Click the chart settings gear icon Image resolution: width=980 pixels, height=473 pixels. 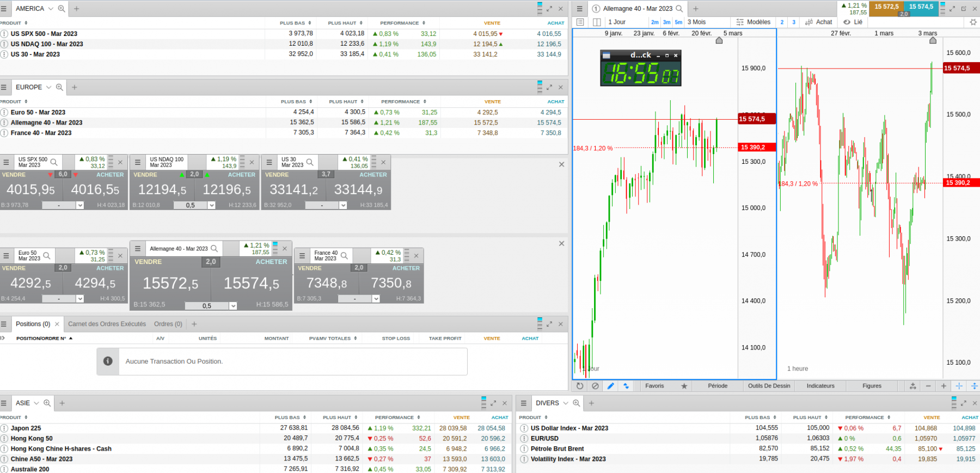click(973, 22)
